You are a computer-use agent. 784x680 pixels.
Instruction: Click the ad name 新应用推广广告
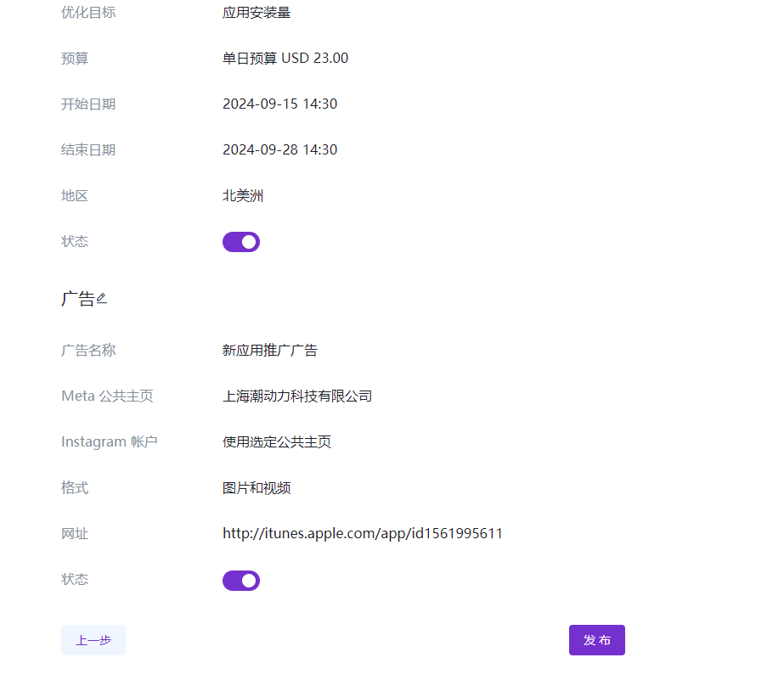point(270,351)
